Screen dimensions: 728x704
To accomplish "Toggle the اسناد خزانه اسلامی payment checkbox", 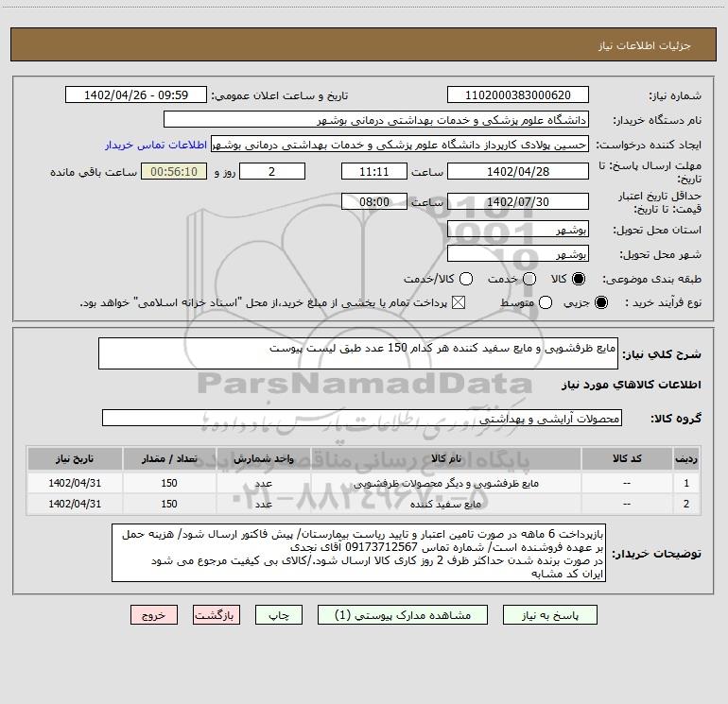I will [x=459, y=302].
